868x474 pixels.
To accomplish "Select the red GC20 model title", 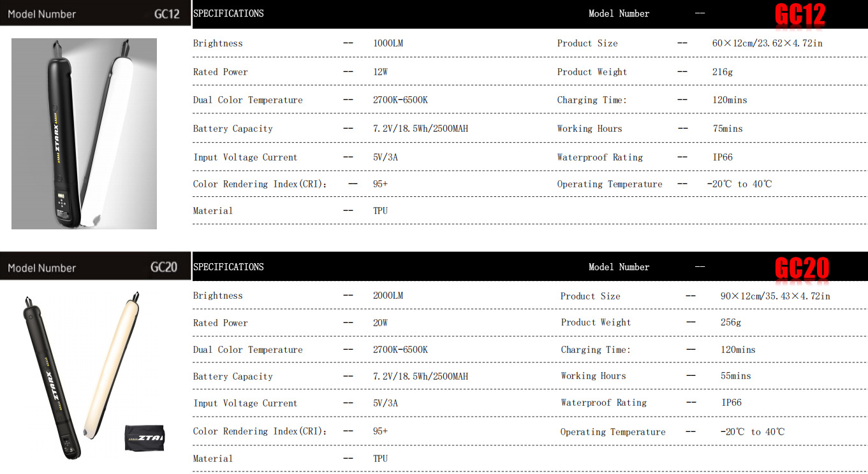I will point(802,268).
